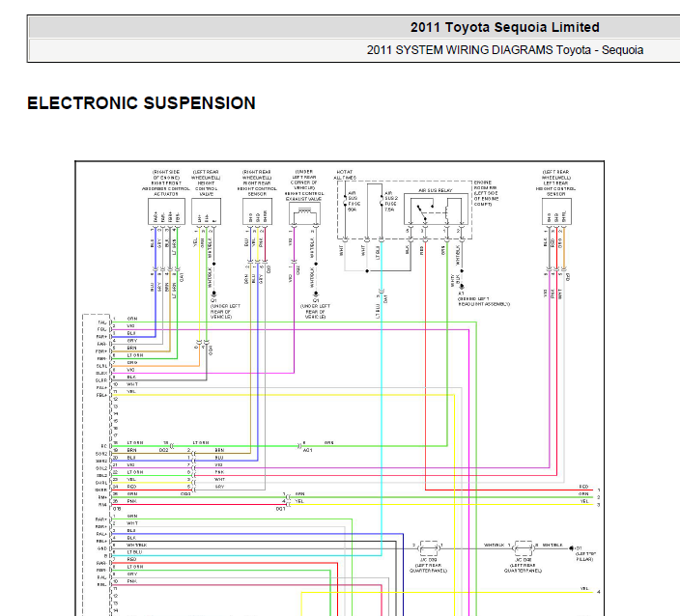Click the 'RED' label at ECU pin 24

coord(131,487)
